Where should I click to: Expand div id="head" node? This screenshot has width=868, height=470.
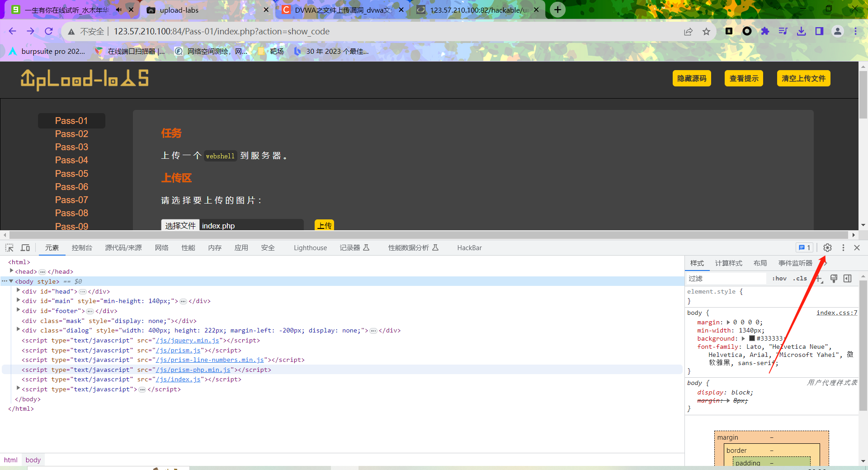19,291
